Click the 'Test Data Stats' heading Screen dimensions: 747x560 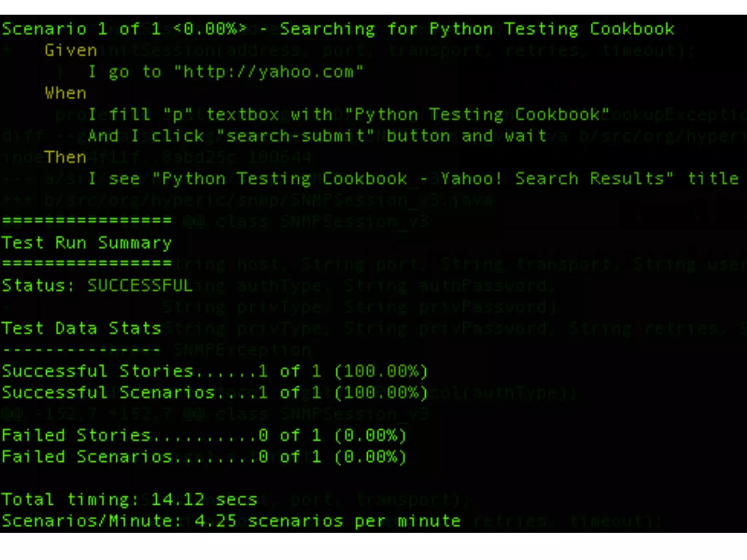pyautogui.click(x=82, y=328)
